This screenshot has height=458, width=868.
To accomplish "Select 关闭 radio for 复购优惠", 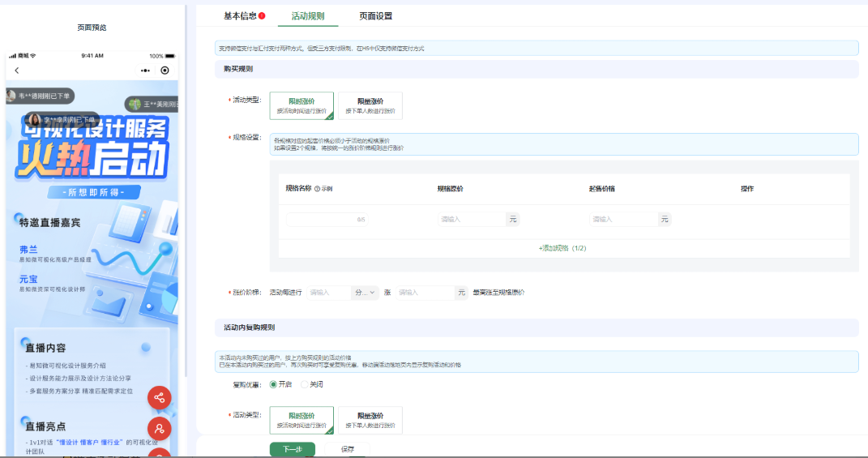I will pyautogui.click(x=305, y=384).
